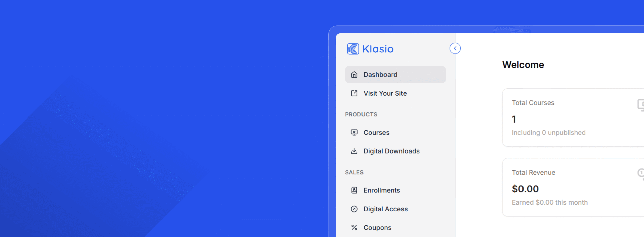
Task: Collapse the sidebar using the chevron button
Action: click(x=455, y=48)
